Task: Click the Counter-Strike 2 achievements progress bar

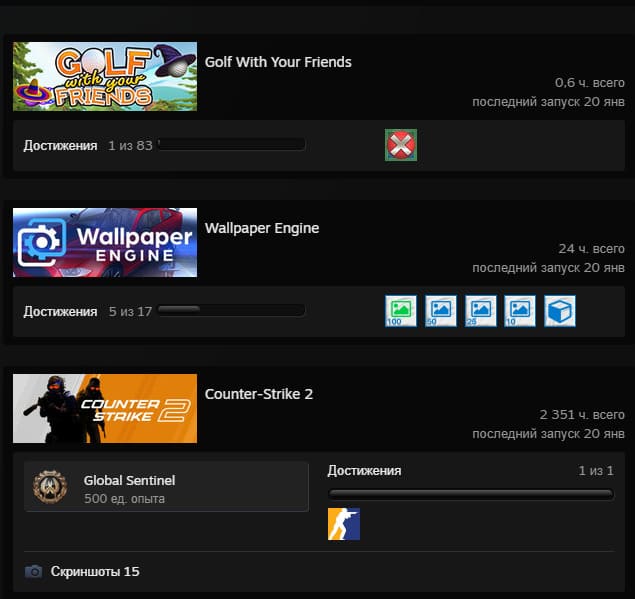Action: click(470, 494)
